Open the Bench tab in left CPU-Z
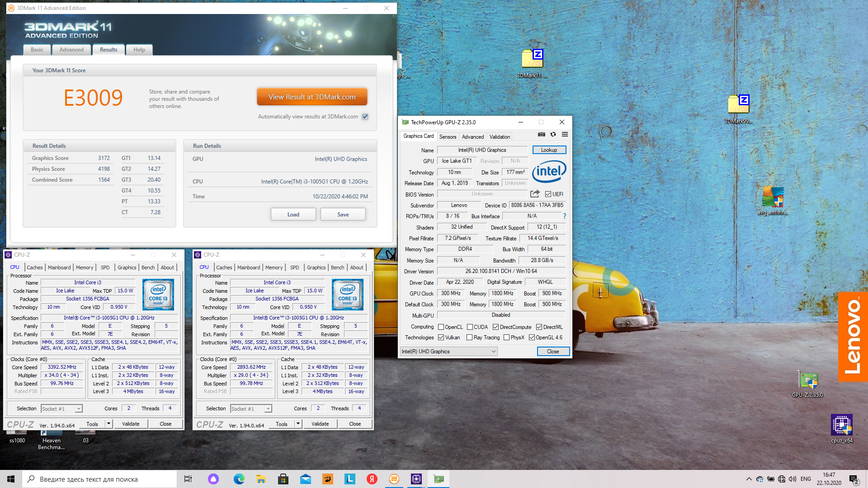The height and width of the screenshot is (488, 868). pos(148,267)
